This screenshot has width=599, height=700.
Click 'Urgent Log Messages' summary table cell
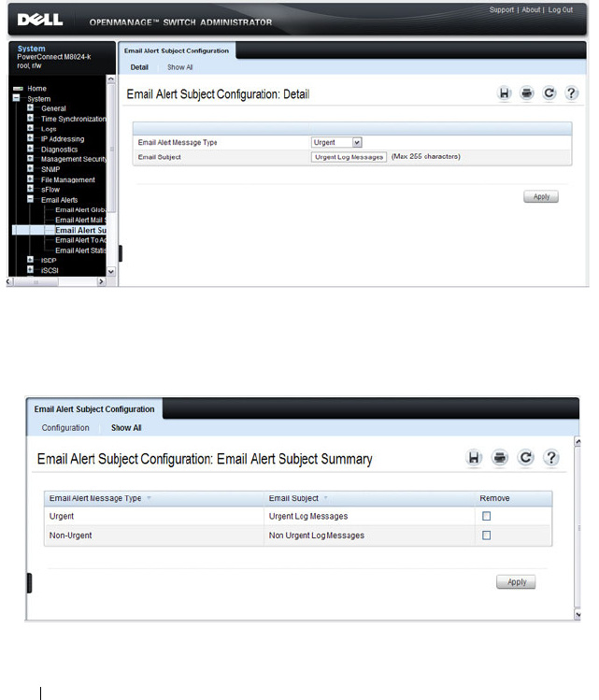(x=308, y=516)
